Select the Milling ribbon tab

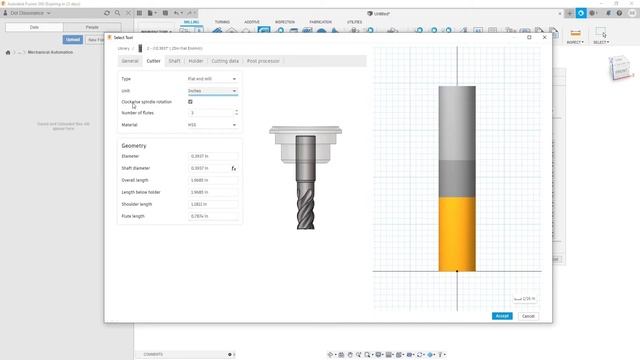tap(191, 22)
